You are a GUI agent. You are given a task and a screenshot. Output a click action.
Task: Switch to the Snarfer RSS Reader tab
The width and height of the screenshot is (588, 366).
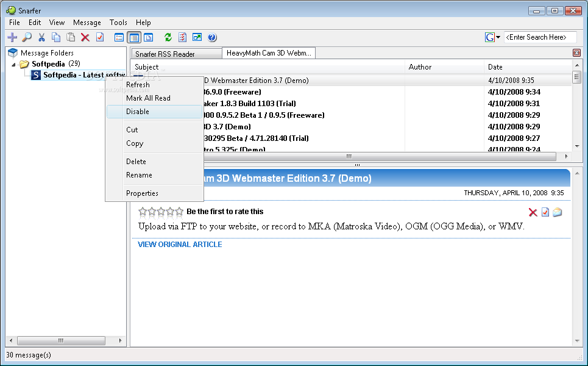(x=176, y=54)
